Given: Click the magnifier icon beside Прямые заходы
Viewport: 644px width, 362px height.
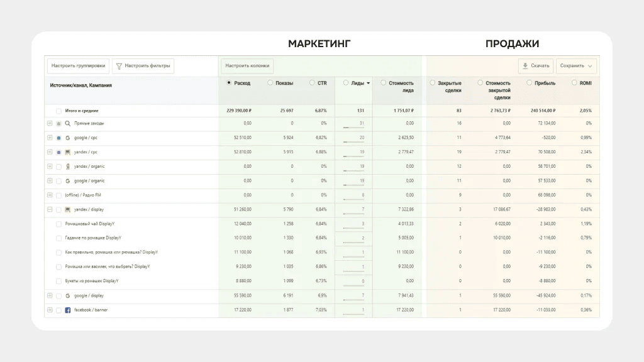Looking at the screenshot, I should coord(67,123).
